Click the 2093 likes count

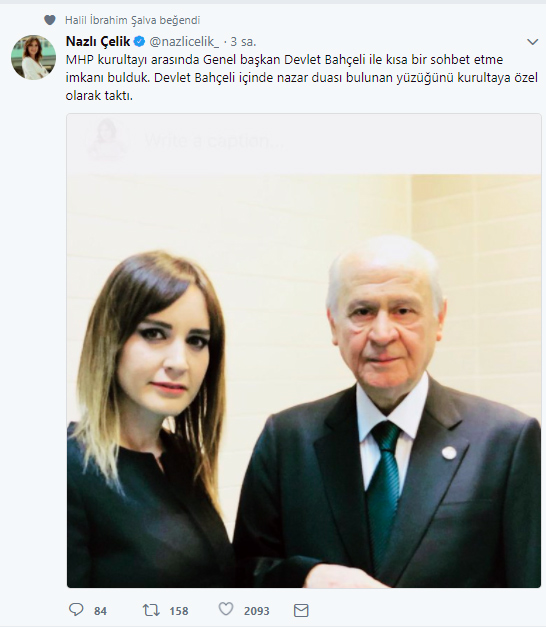coord(256,611)
